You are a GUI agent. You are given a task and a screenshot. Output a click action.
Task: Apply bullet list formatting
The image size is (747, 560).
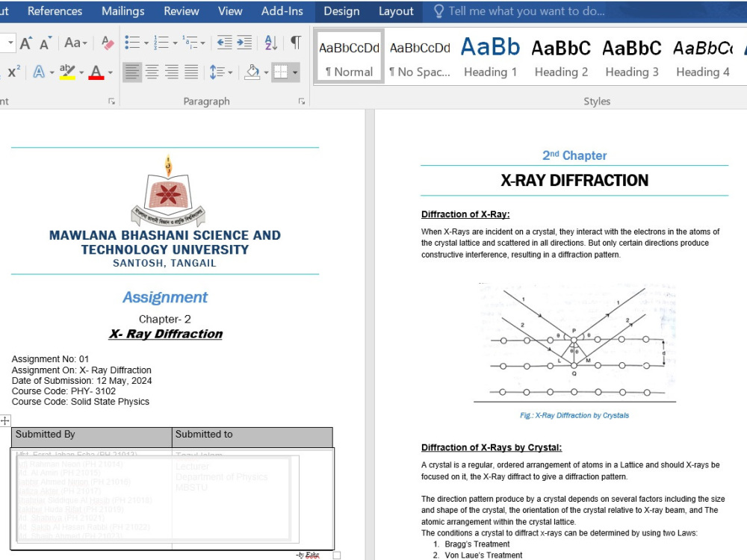pyautogui.click(x=132, y=43)
